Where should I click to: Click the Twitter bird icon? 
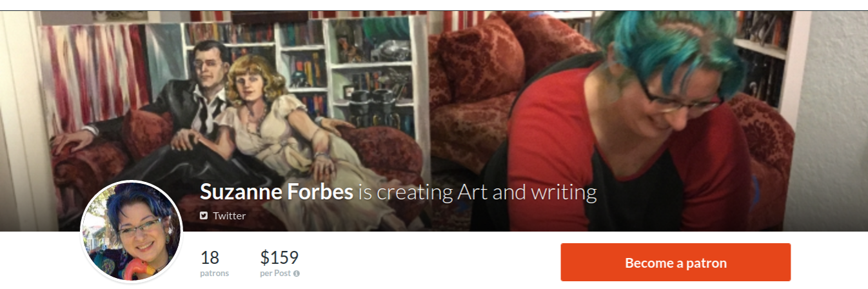[x=204, y=215]
